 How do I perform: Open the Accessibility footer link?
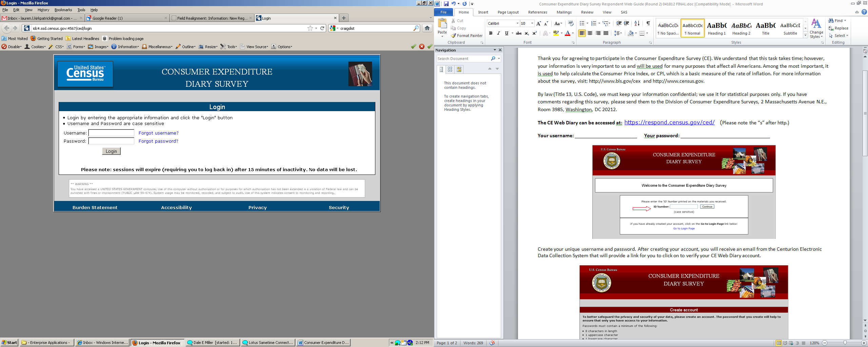click(x=176, y=207)
